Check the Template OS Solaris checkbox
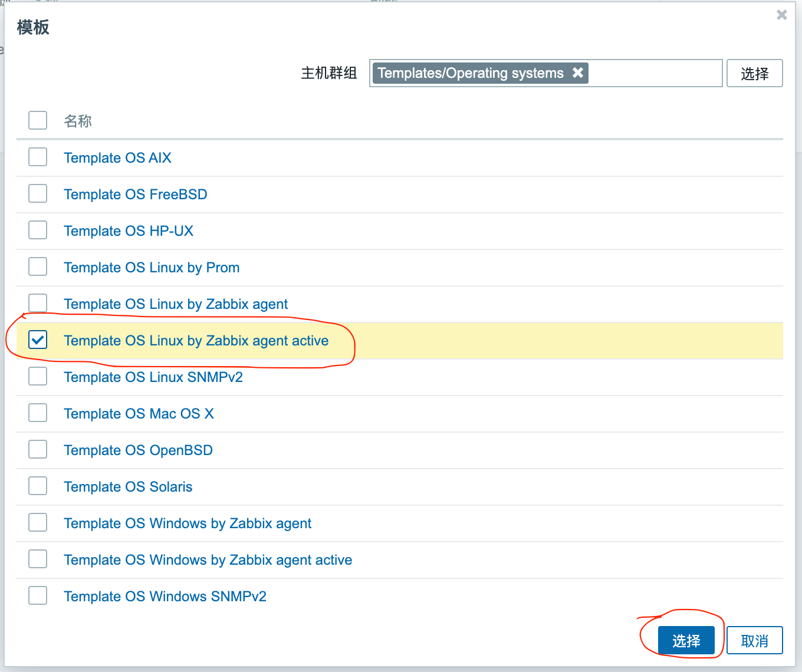 [38, 486]
